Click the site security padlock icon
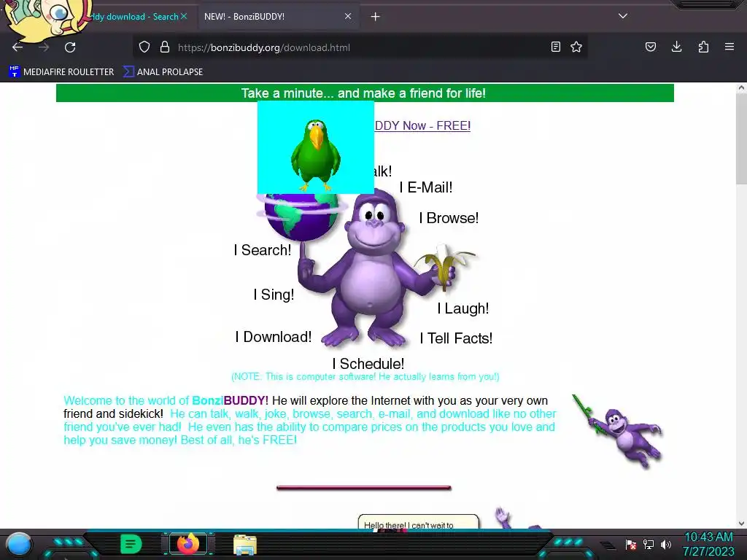 click(165, 47)
